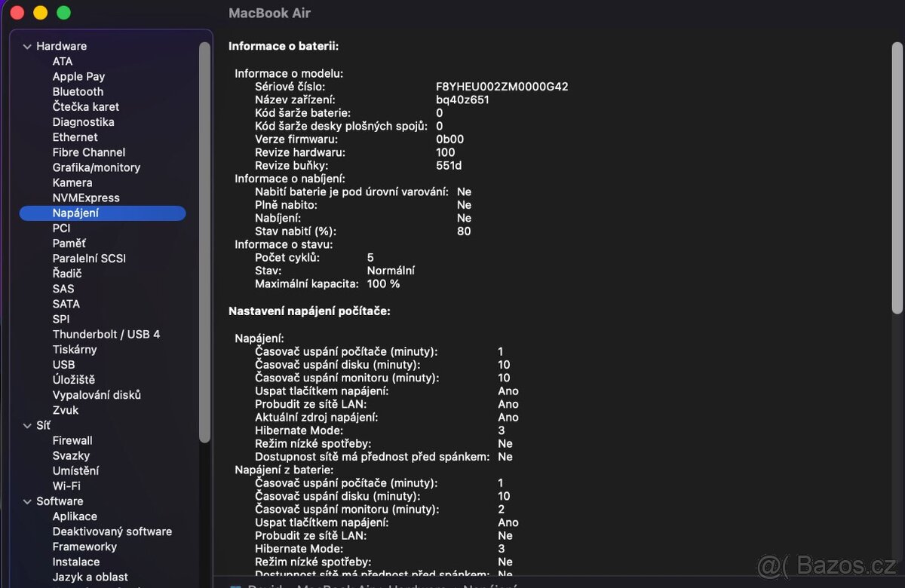Image resolution: width=905 pixels, height=588 pixels.
Task: Click the Síť section label
Action: [x=43, y=426]
